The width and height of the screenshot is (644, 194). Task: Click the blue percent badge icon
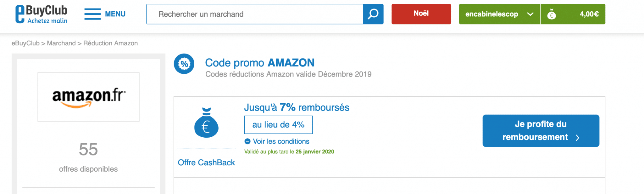point(184,64)
